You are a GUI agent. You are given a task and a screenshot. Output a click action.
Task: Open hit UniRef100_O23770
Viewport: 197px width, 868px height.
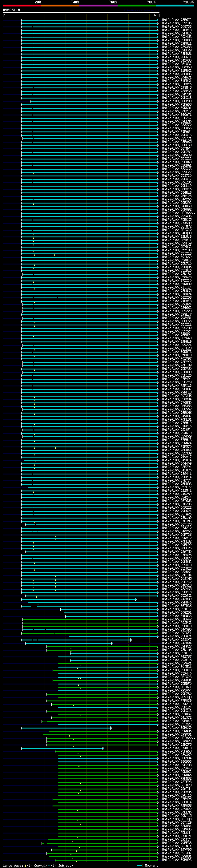click(x=177, y=125)
